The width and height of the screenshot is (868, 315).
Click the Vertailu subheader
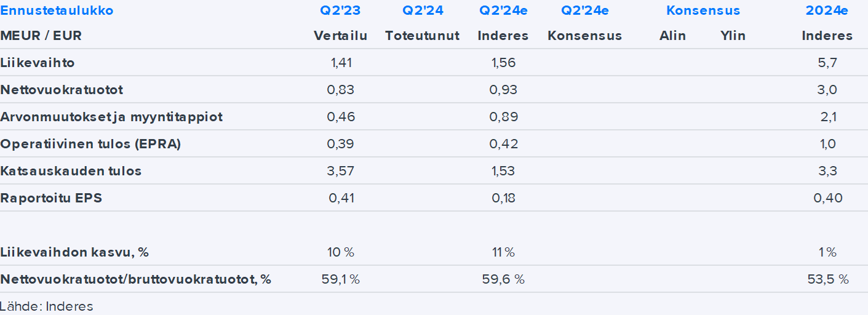pos(340,36)
